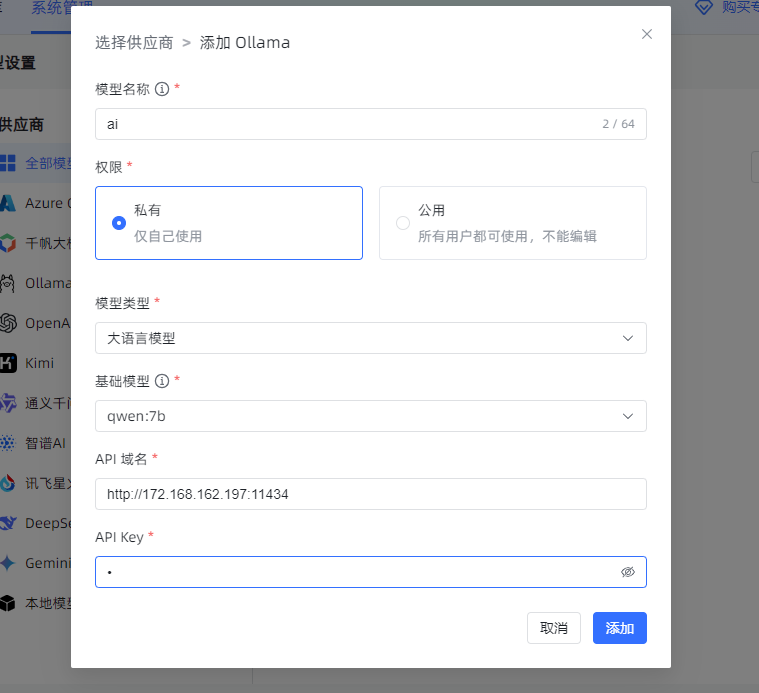
Task: Open the 模型类型 dropdown showing 大语言模型
Action: pos(370,338)
